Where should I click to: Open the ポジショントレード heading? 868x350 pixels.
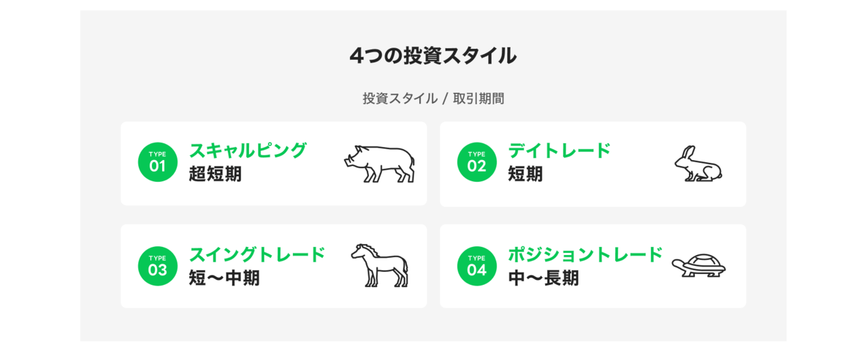tap(585, 254)
